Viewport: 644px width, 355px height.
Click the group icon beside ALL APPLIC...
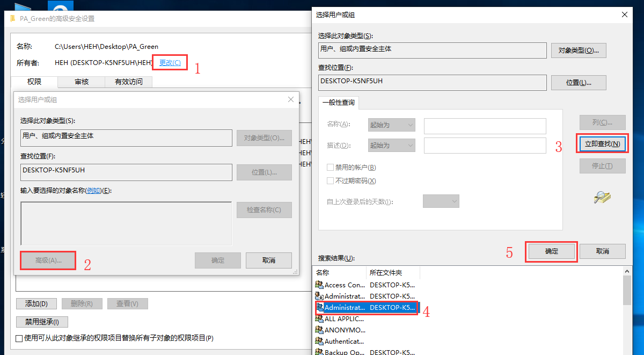click(x=319, y=318)
